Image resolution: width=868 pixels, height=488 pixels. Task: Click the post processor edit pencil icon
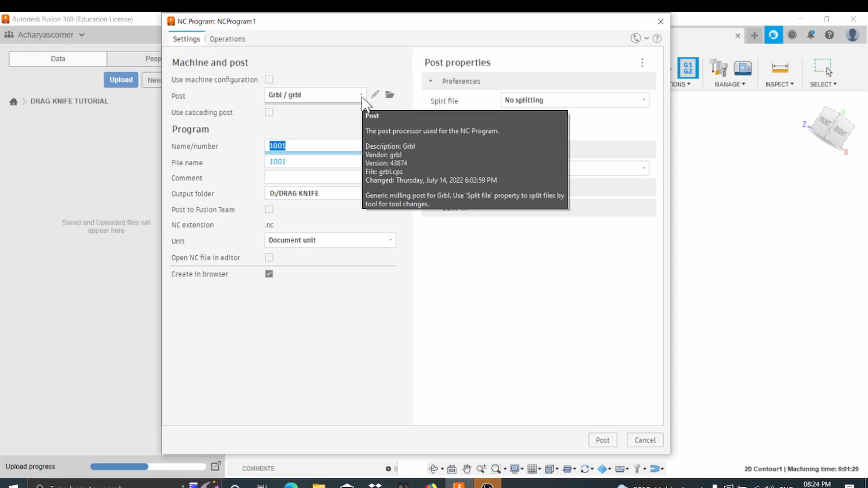tap(374, 94)
